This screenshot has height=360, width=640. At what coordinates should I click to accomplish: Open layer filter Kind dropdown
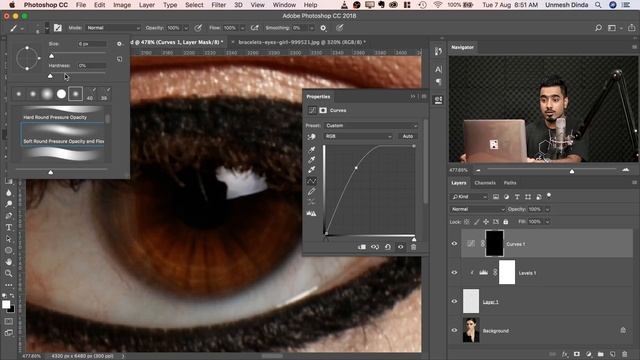(x=469, y=197)
